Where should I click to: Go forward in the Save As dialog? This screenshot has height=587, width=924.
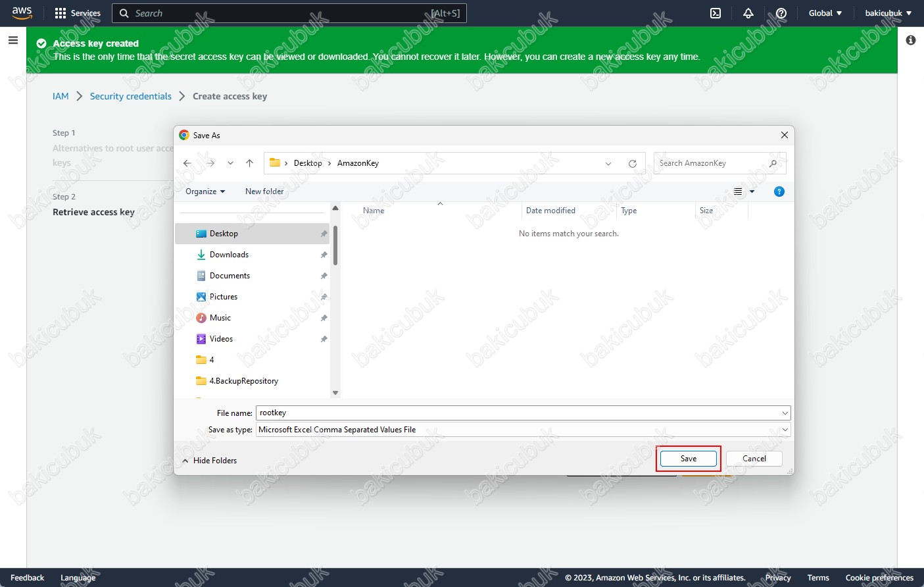click(210, 163)
